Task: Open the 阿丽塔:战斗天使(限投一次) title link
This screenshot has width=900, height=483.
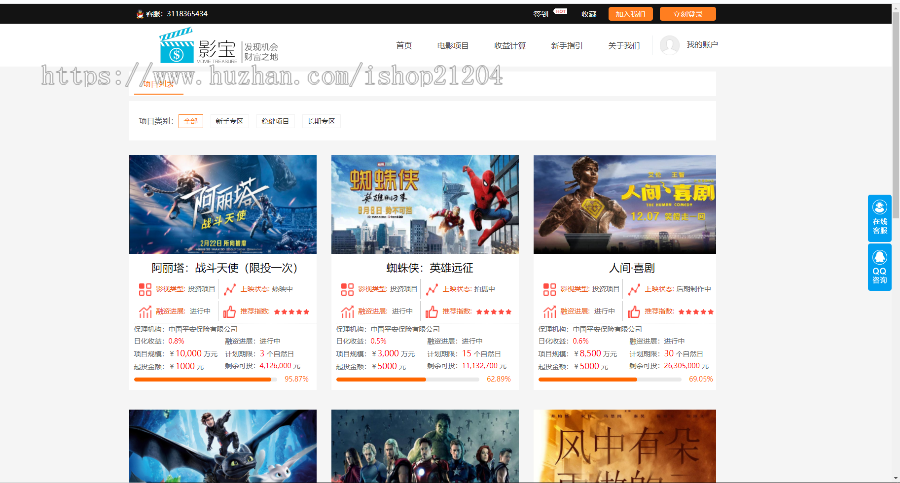Action: 224,268
